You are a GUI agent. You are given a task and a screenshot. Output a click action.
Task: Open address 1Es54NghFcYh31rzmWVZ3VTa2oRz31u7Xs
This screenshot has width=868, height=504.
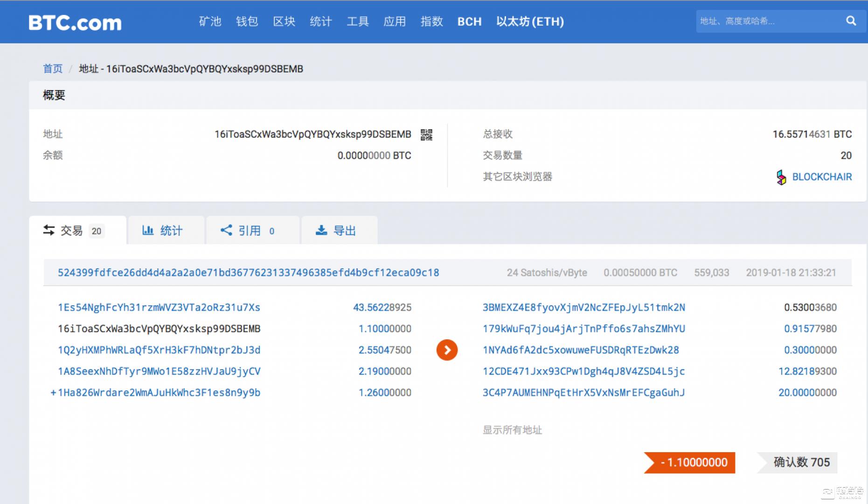[x=158, y=307]
